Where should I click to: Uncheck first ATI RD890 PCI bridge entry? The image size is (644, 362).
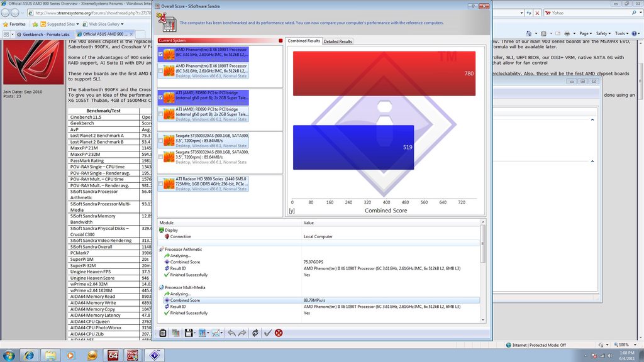coord(160,97)
